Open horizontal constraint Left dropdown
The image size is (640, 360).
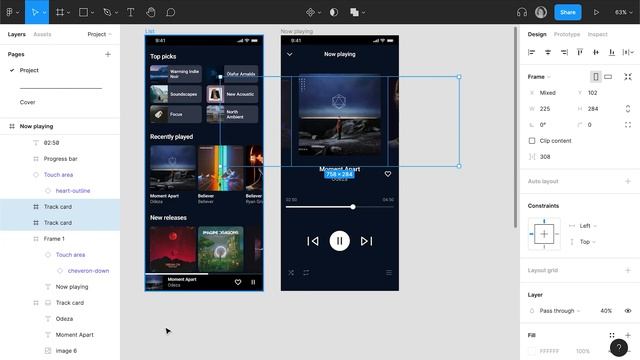(x=588, y=226)
